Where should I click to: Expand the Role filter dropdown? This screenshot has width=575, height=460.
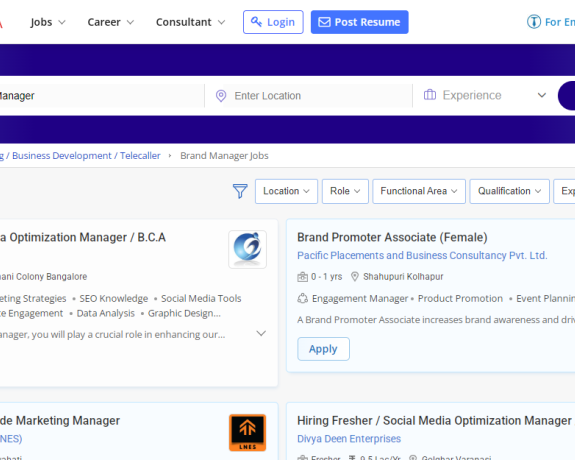(x=345, y=191)
